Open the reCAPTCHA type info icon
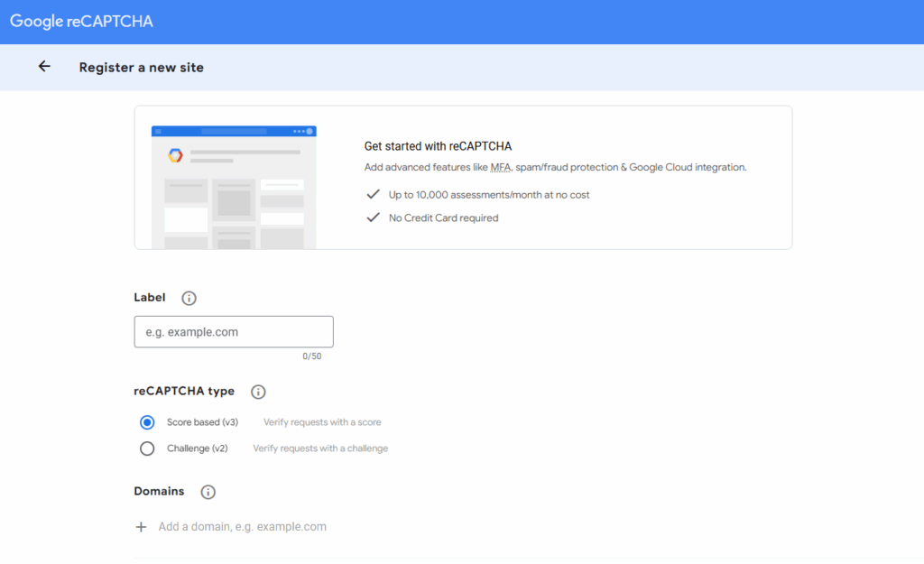 tap(258, 392)
